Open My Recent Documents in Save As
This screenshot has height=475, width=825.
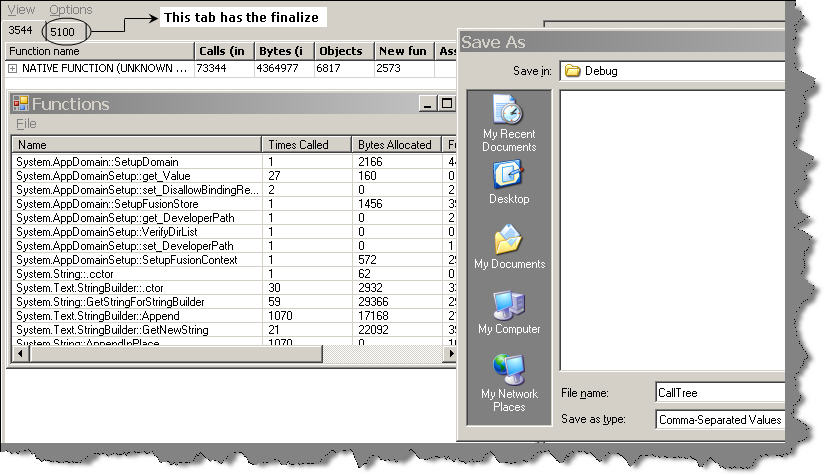(509, 124)
